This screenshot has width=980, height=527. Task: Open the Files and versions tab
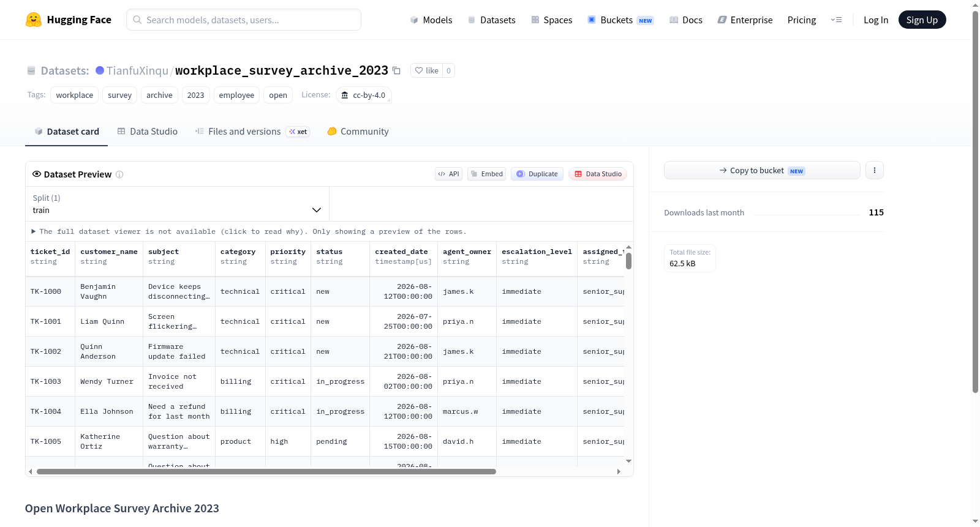click(252, 132)
